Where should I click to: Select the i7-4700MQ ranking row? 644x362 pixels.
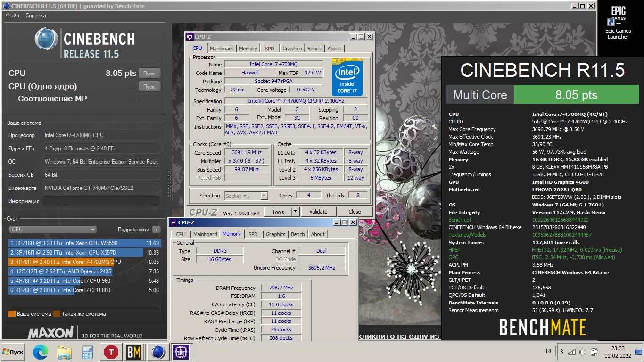point(84,262)
